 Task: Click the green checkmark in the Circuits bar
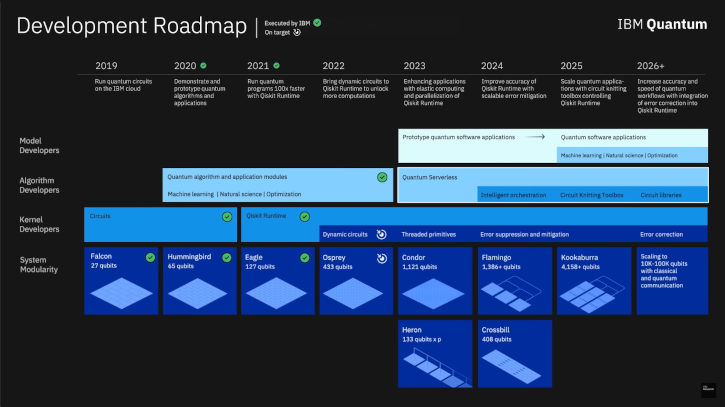click(227, 216)
